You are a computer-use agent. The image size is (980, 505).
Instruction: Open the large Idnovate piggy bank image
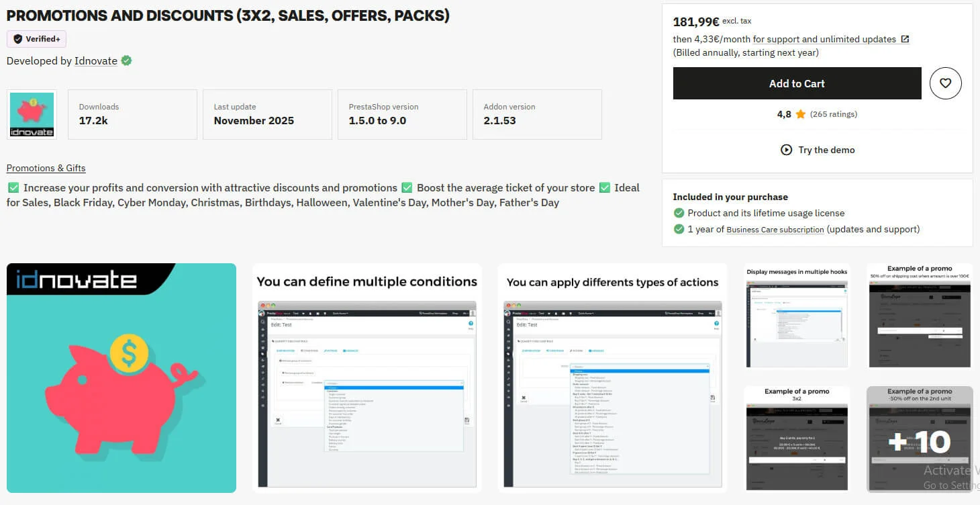click(x=121, y=378)
